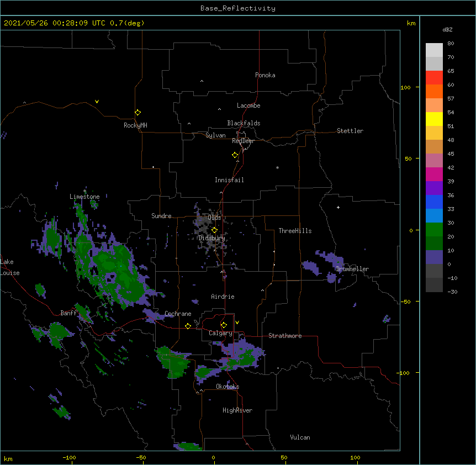Click the yellow V marker east of Calgary

tap(237, 323)
